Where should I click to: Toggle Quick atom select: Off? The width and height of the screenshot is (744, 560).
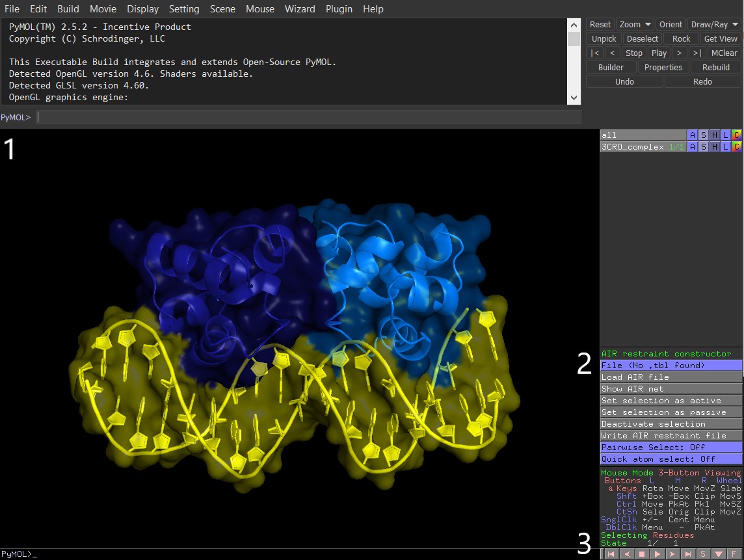[671, 459]
